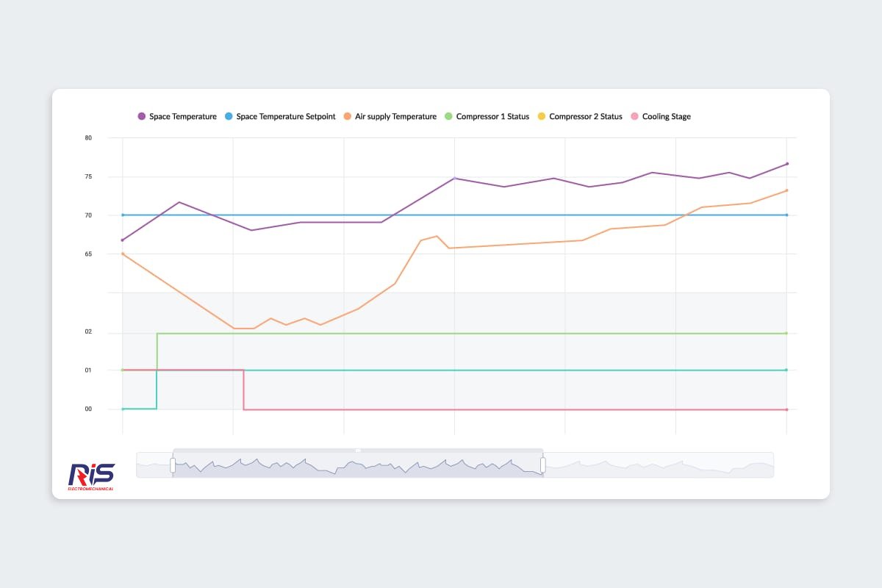Click the yellow Compressor 2 Status legend dot
Image resolution: width=882 pixels, height=588 pixels.
tap(542, 117)
